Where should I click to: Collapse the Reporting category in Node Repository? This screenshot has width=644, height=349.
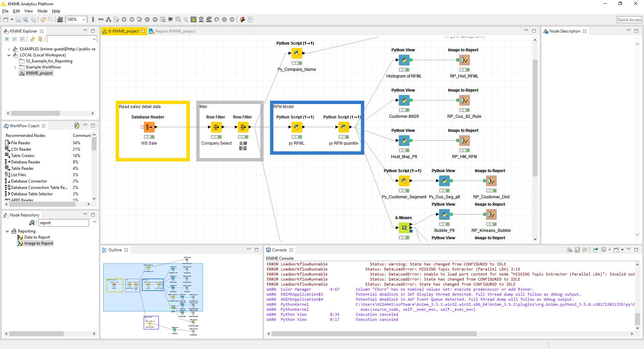tap(7, 231)
